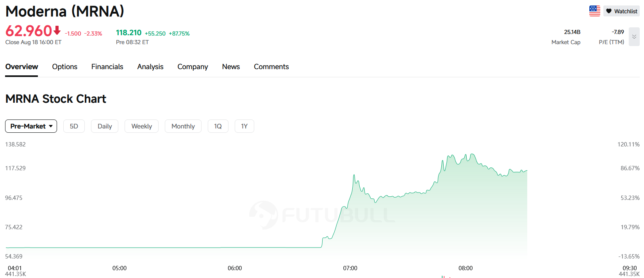The height and width of the screenshot is (278, 644).
Task: Select the Weekly chart interval
Action: (141, 126)
